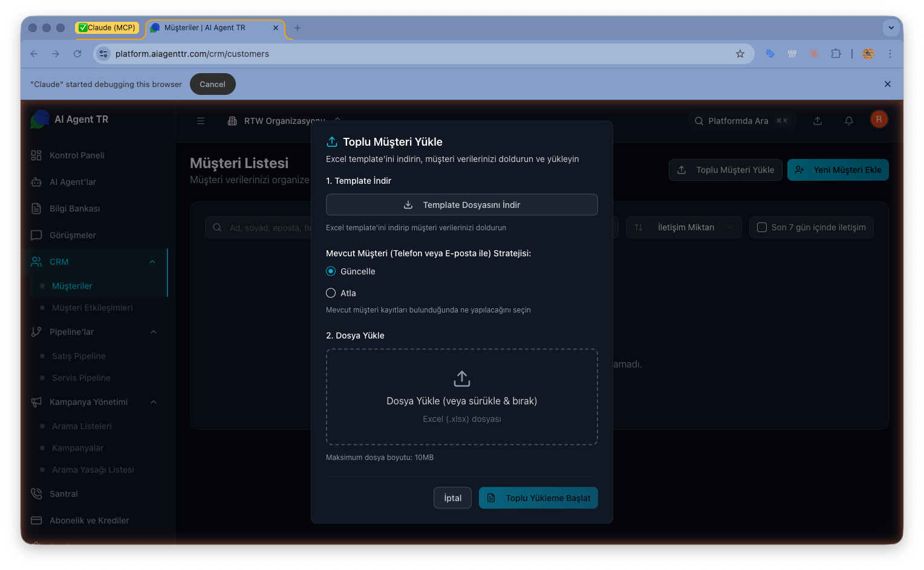Click the sort arrows icon beside İletişim Miktarı
The image size is (924, 570).
click(639, 227)
